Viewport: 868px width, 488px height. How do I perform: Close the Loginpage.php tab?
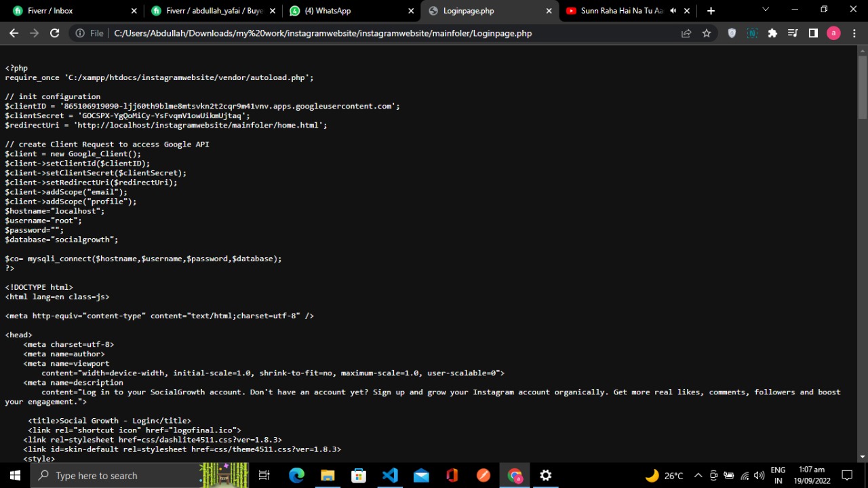coord(549,11)
